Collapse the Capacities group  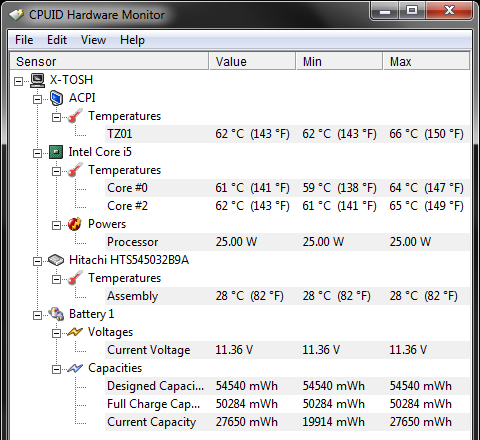[x=56, y=369]
